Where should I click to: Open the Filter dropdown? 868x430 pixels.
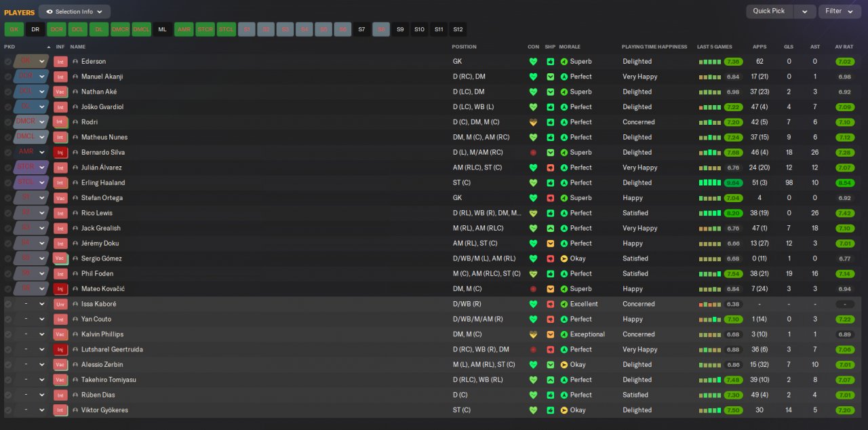pos(840,11)
